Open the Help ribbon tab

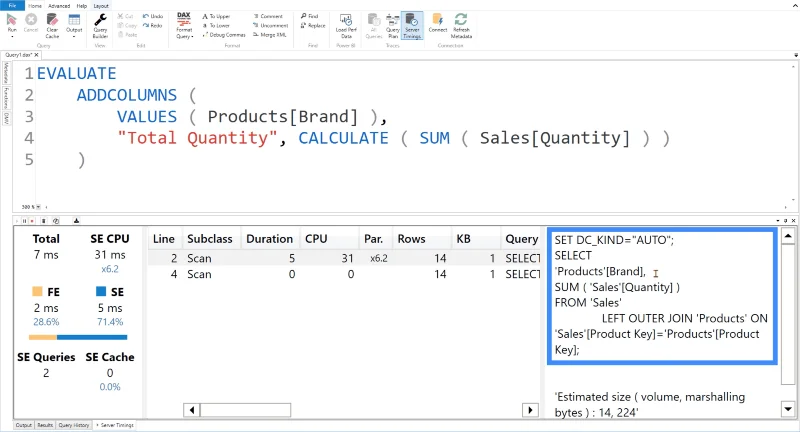coord(82,6)
